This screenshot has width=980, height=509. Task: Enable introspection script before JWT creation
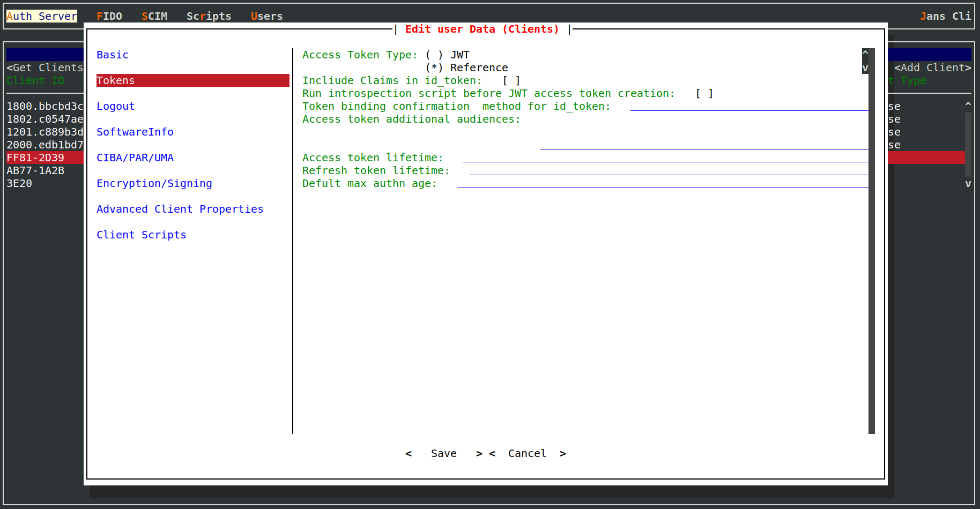point(704,94)
